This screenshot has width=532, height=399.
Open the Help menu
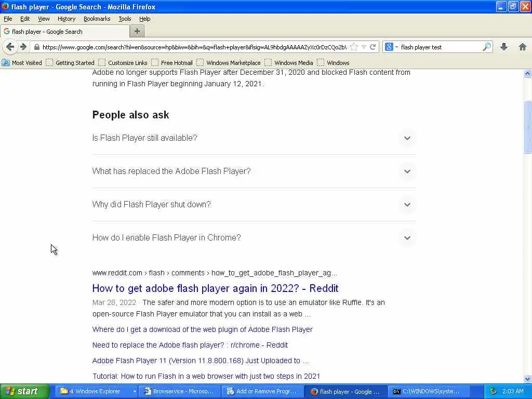point(144,19)
